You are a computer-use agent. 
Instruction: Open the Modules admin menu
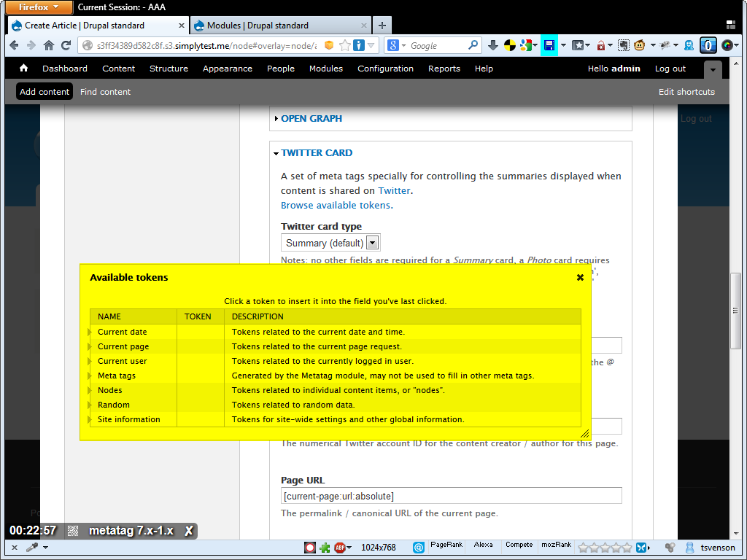click(x=326, y=69)
